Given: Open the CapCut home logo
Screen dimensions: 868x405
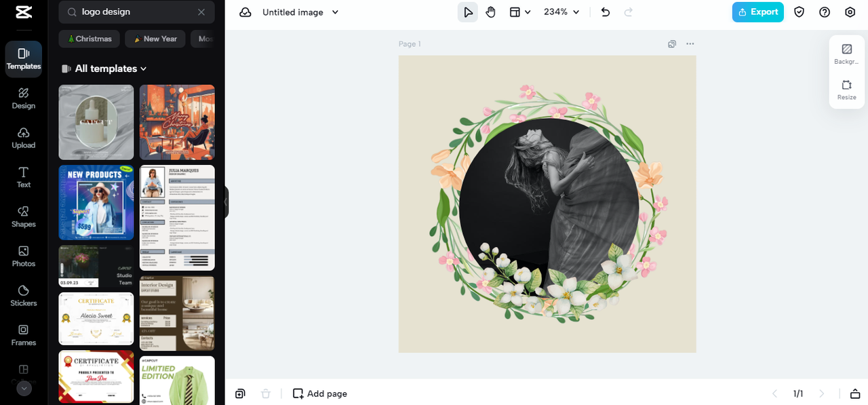Looking at the screenshot, I should (24, 12).
